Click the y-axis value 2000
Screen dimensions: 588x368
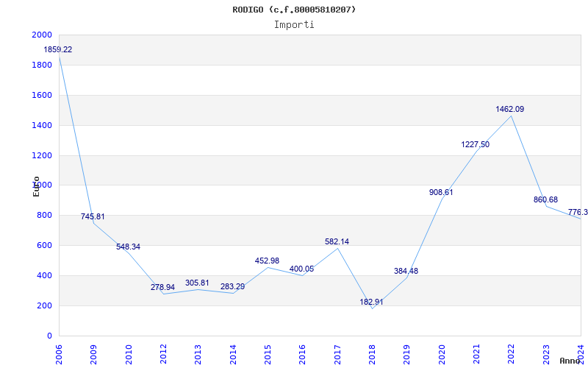pyautogui.click(x=42, y=35)
